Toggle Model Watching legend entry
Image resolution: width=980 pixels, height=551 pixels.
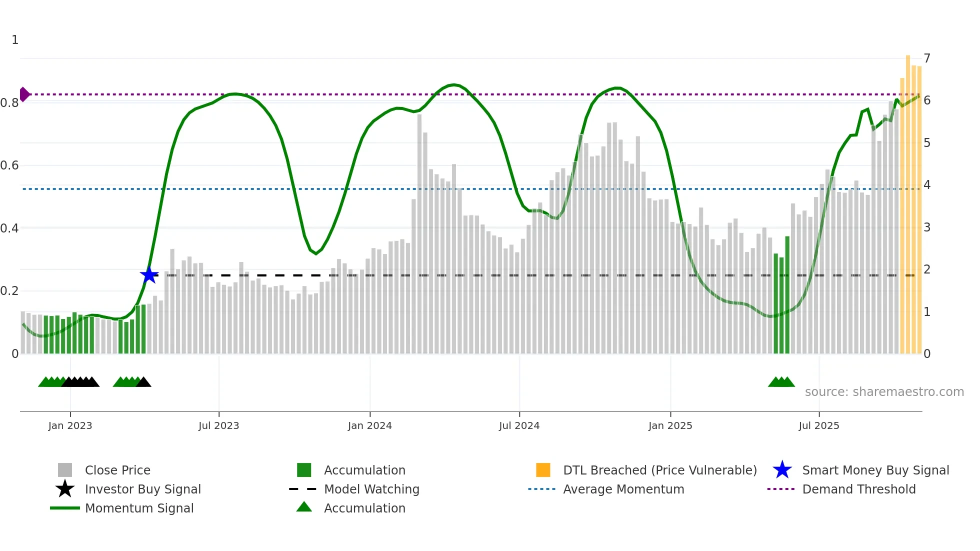coord(371,489)
